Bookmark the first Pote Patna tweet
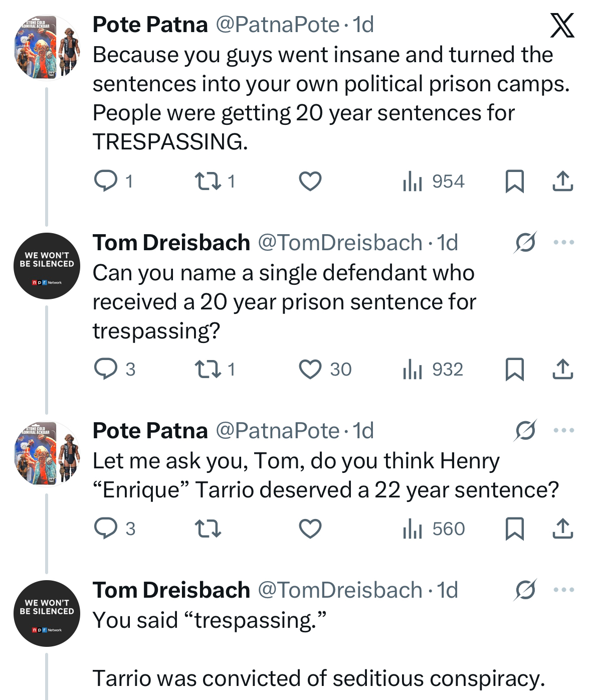Image resolution: width=591 pixels, height=700 pixels. coord(514,181)
